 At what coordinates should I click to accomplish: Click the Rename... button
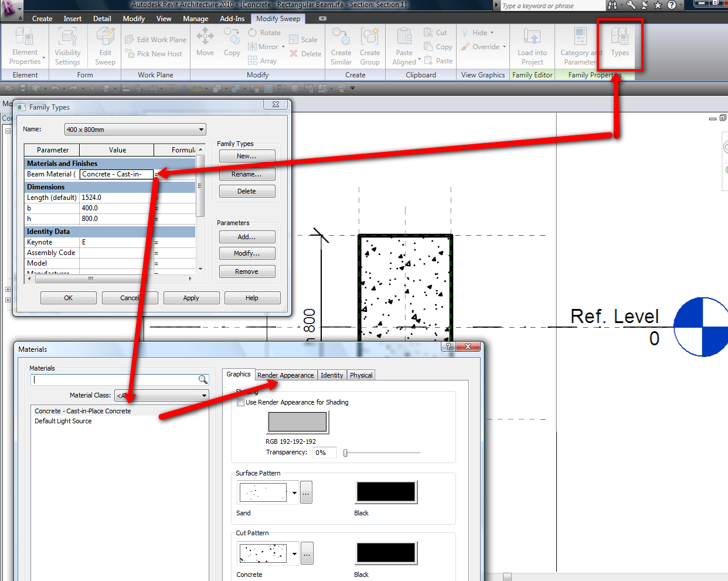coord(247,174)
